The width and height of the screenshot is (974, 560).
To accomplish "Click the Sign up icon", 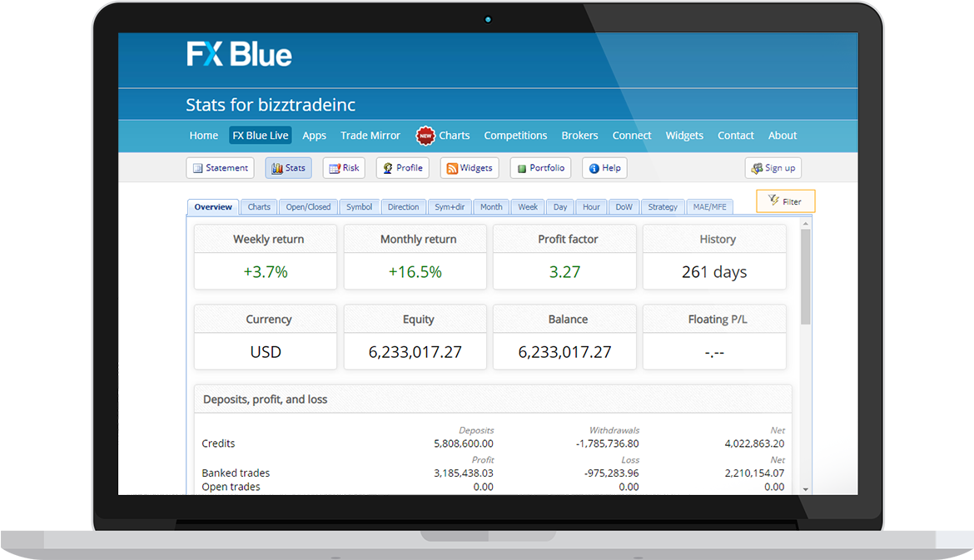I will (757, 168).
